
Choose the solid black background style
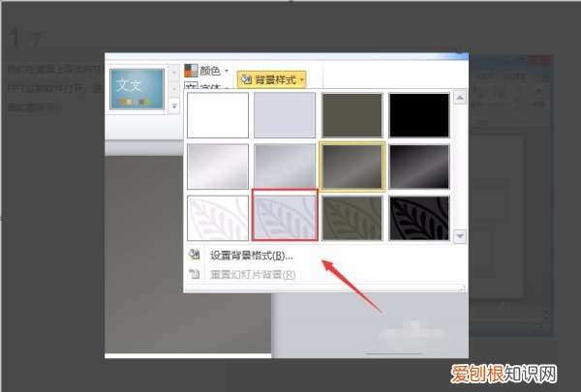point(419,115)
